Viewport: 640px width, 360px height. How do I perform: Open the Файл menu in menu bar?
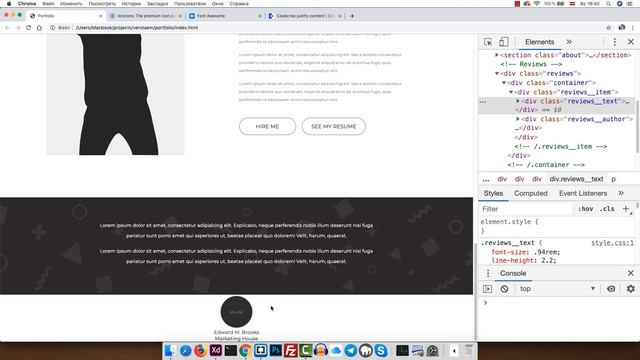[x=48, y=4]
